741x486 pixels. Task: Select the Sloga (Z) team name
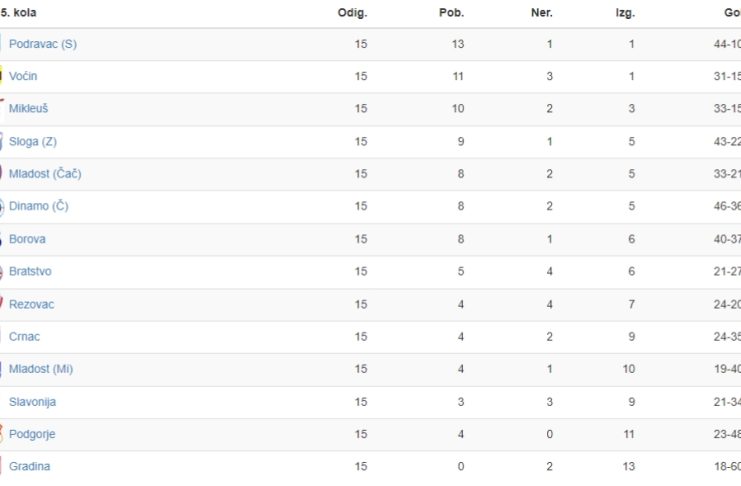[33, 141]
